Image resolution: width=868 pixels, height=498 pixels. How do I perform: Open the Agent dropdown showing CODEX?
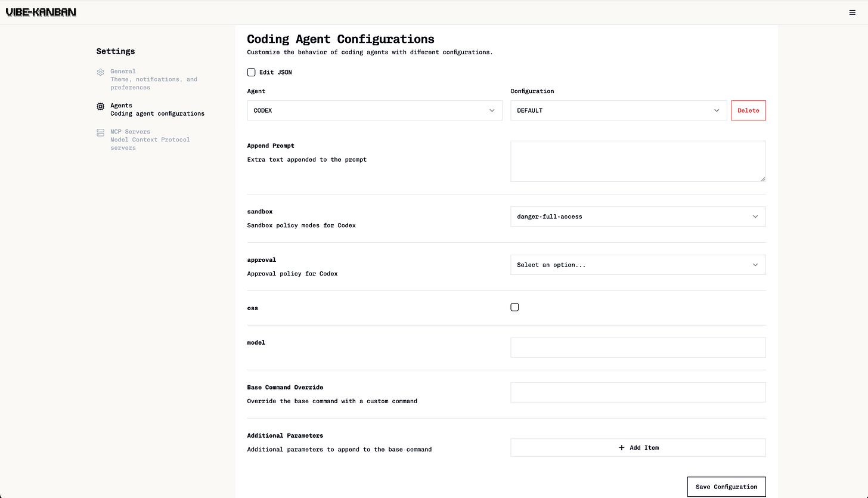pos(374,110)
